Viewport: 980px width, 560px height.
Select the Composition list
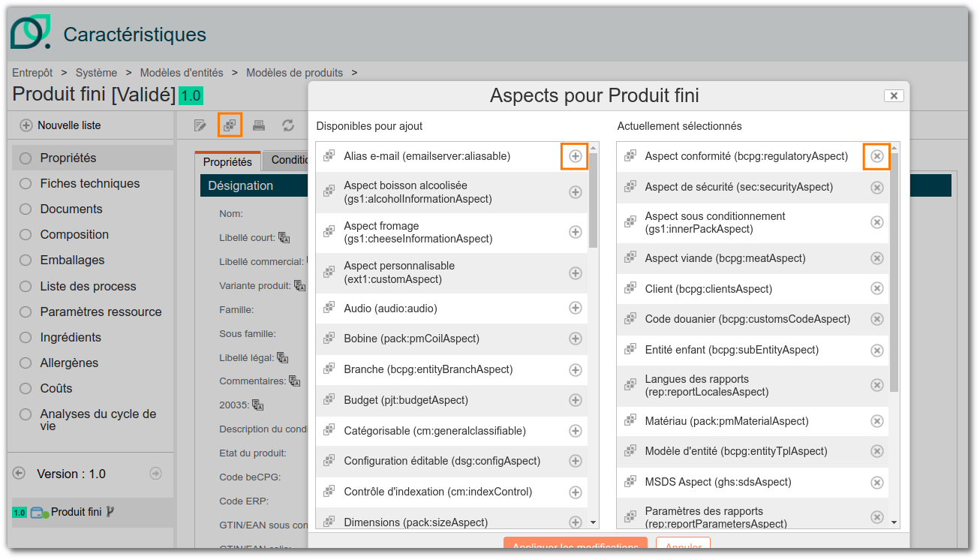click(x=91, y=234)
